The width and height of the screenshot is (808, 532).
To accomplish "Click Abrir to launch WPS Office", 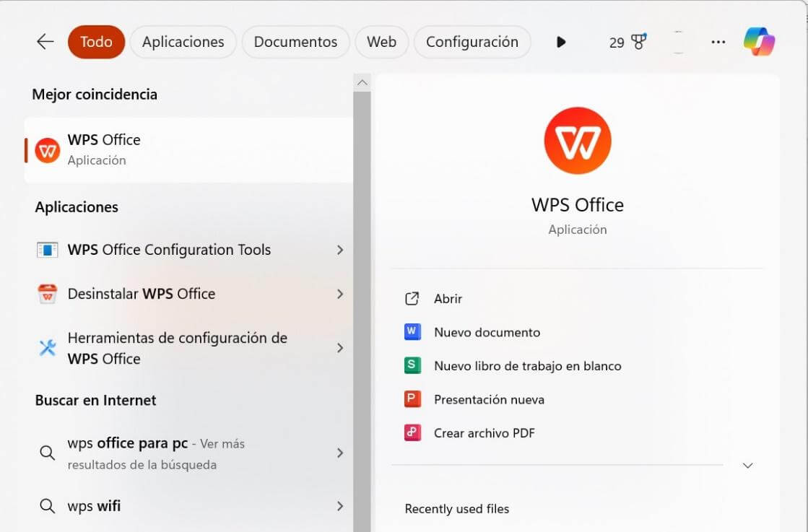I will pos(447,298).
